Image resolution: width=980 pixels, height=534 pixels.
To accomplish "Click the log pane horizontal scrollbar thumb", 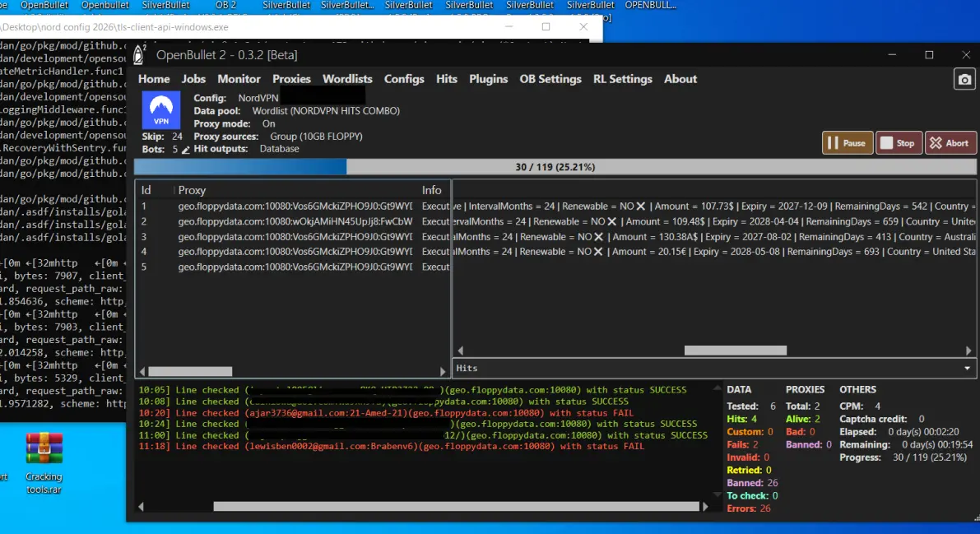I will (x=456, y=507).
